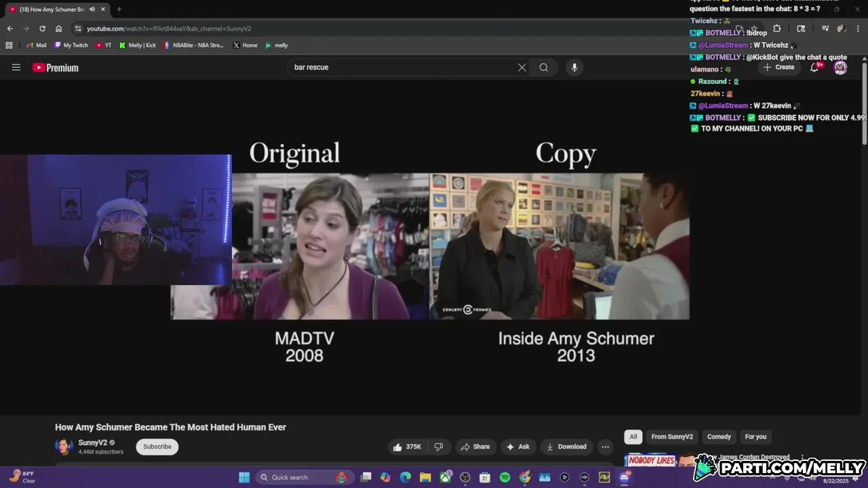Viewport: 868px width, 488px height.
Task: Open X Home bookmark
Action: [245, 45]
